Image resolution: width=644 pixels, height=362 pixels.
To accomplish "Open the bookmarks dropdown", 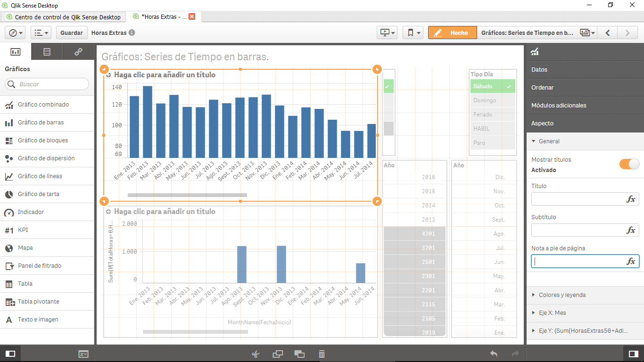I will [413, 33].
